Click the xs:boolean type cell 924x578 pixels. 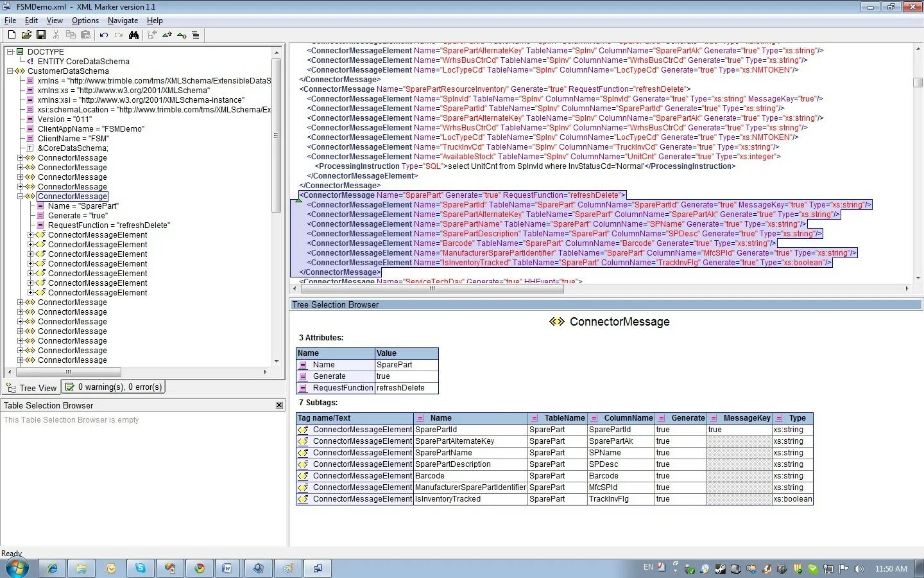click(792, 499)
